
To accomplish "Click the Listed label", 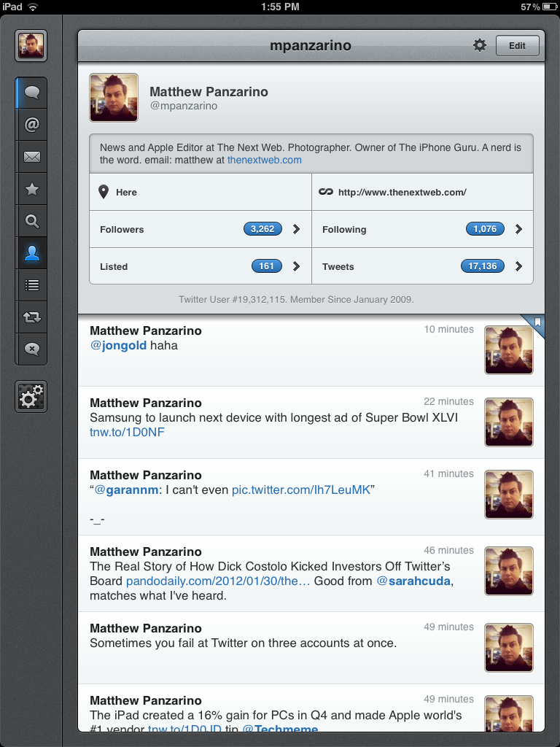I will [x=114, y=267].
